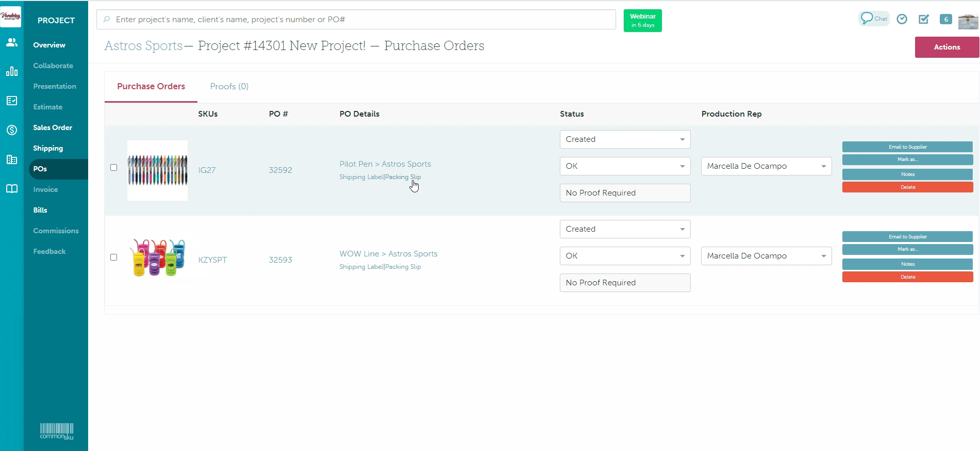This screenshot has width=980, height=451.
Task: Click Delete for the WOW Line PO
Action: point(907,277)
